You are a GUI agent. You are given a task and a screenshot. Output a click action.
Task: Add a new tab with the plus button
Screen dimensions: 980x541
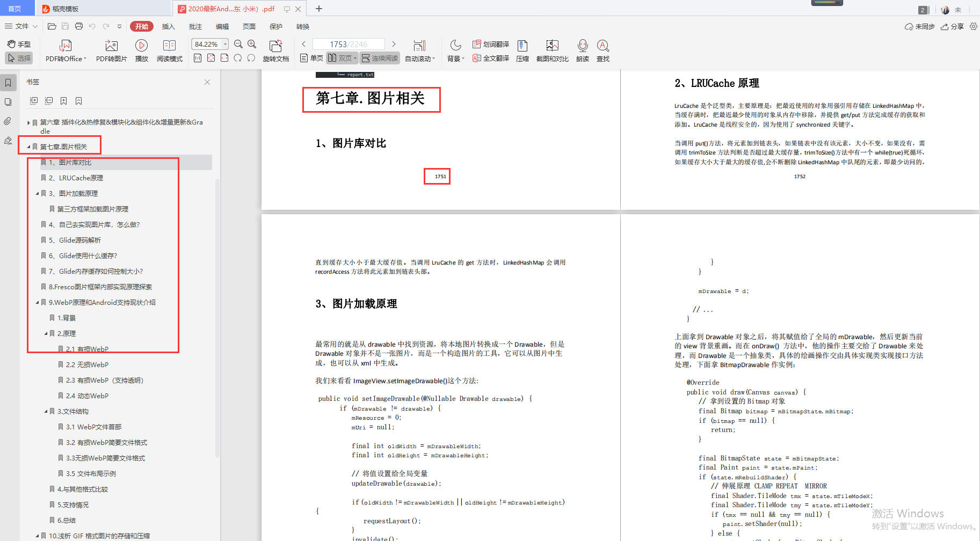[319, 9]
